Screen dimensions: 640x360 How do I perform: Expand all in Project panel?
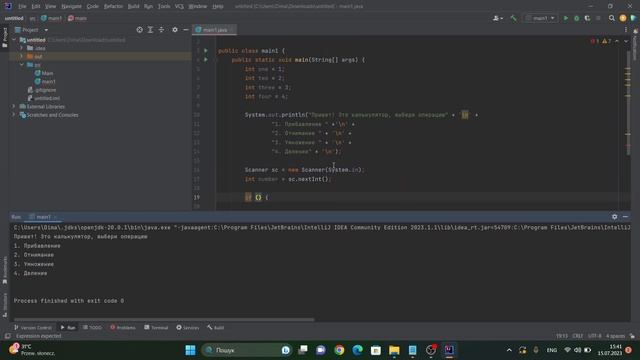click(x=151, y=30)
